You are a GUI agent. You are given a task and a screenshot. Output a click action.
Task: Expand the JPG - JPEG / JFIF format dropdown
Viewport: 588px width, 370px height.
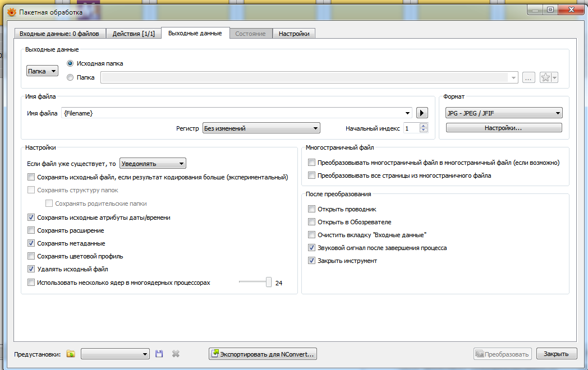click(503, 113)
